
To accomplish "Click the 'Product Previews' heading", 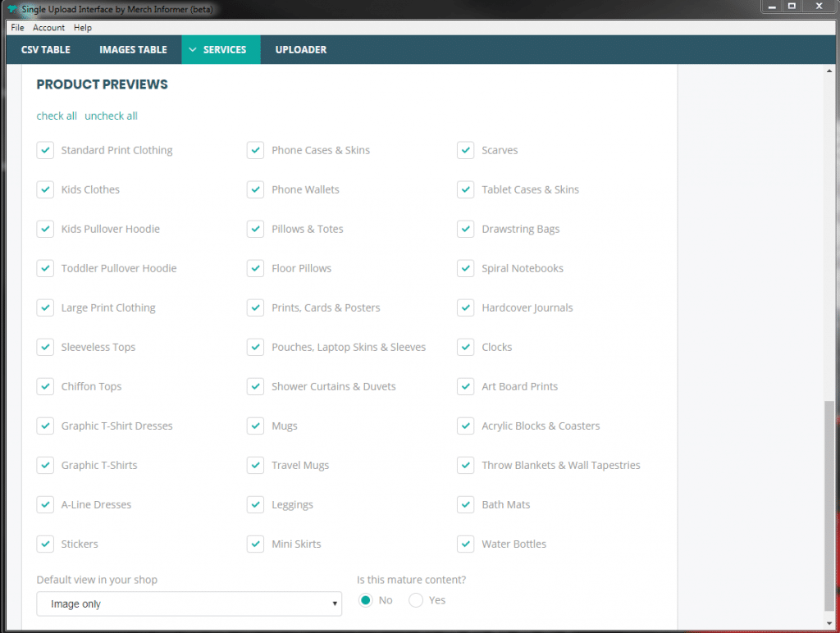I will (102, 84).
